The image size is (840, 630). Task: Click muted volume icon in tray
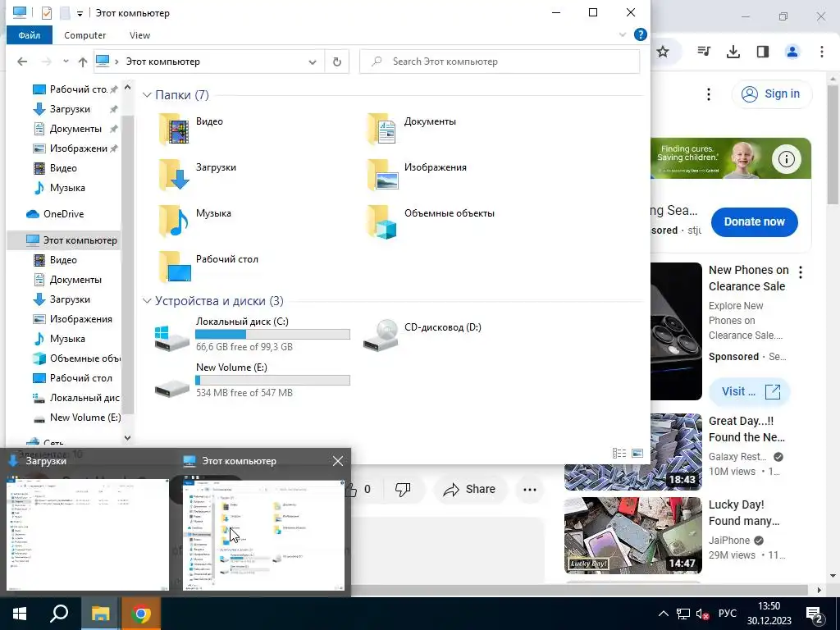702,614
